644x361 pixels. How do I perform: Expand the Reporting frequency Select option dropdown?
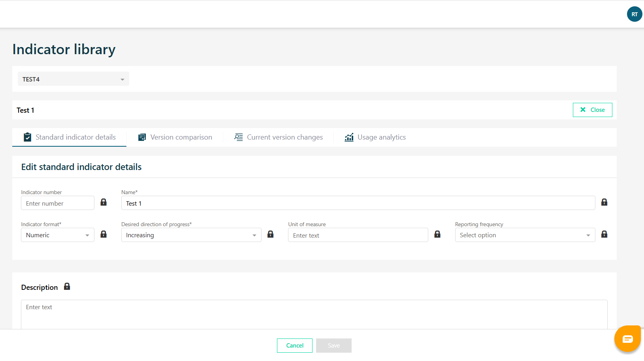525,235
